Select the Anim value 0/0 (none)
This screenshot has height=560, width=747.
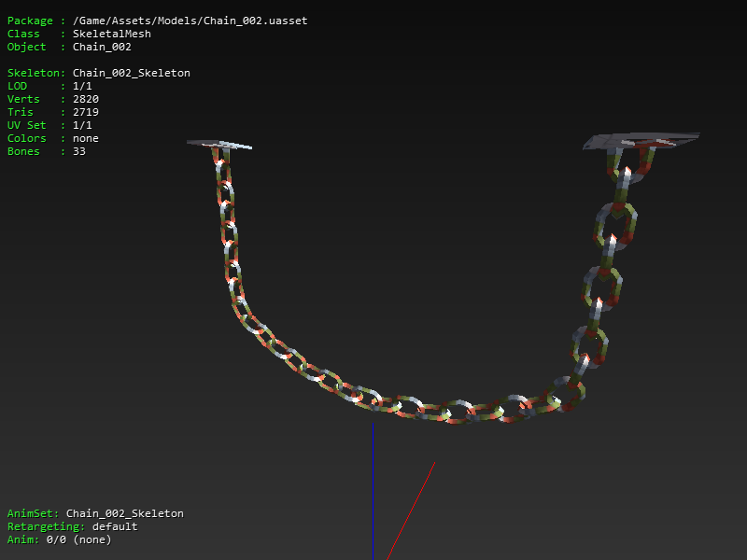pos(79,539)
